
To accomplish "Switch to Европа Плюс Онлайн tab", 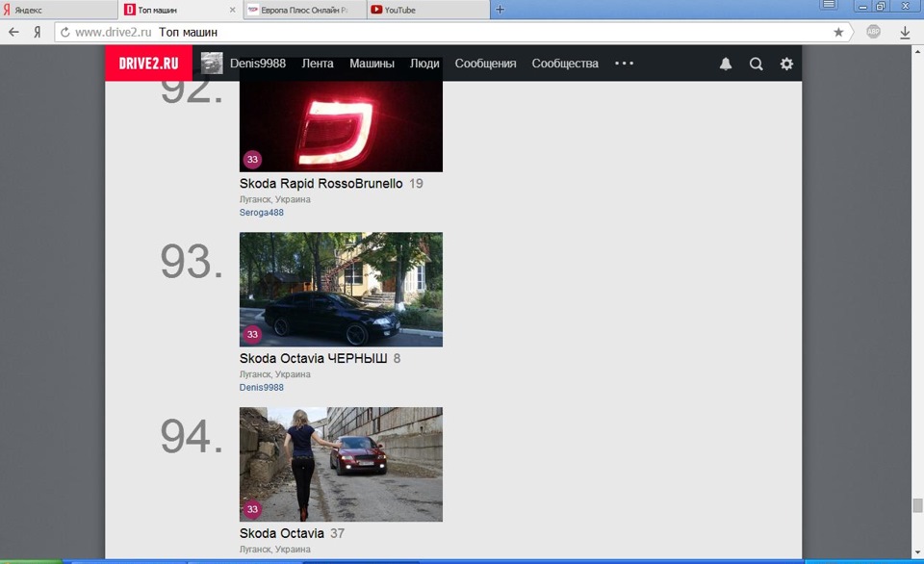I will click(305, 10).
